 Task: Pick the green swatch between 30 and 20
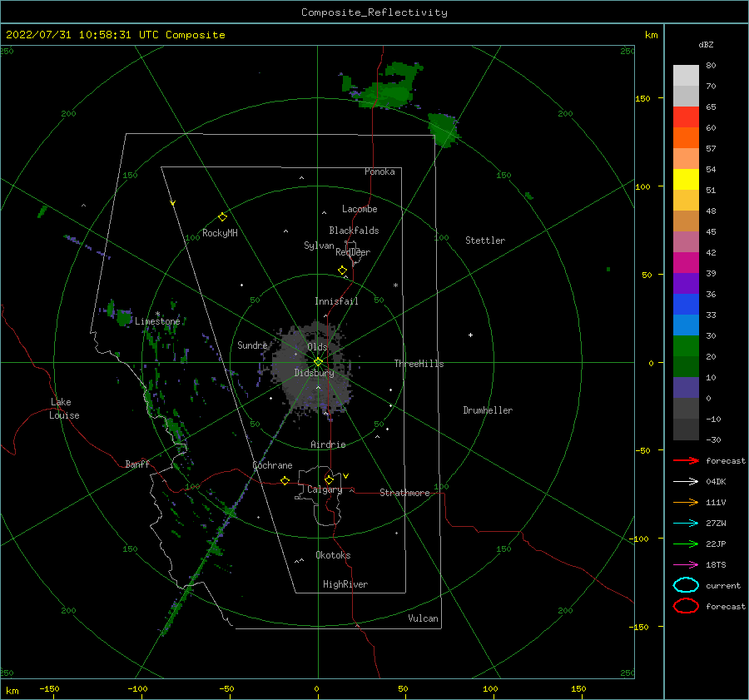(x=686, y=345)
